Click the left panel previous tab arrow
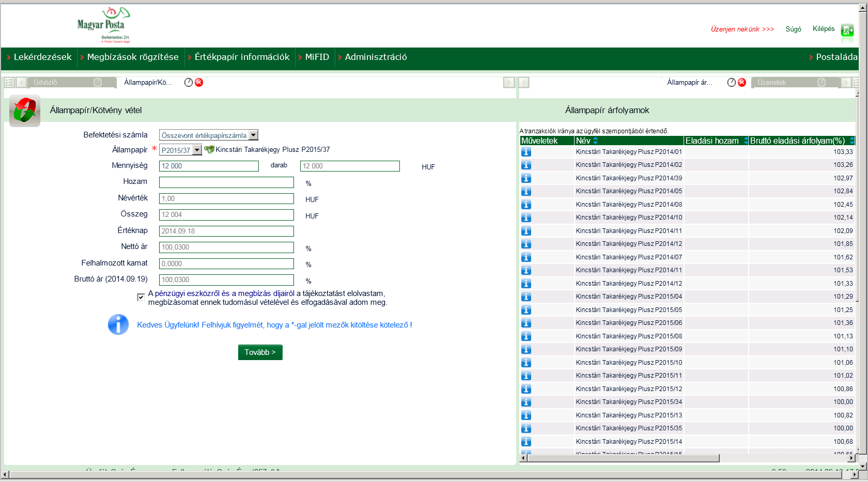868x482 pixels. pos(21,82)
